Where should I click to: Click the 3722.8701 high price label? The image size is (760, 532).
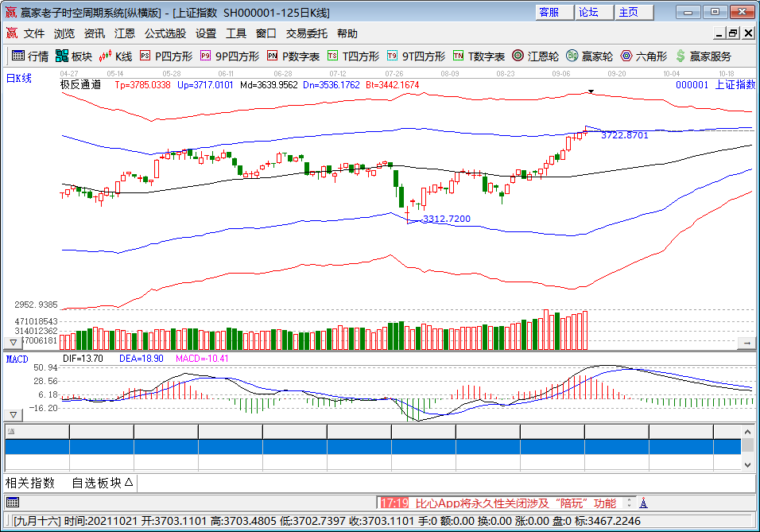624,135
